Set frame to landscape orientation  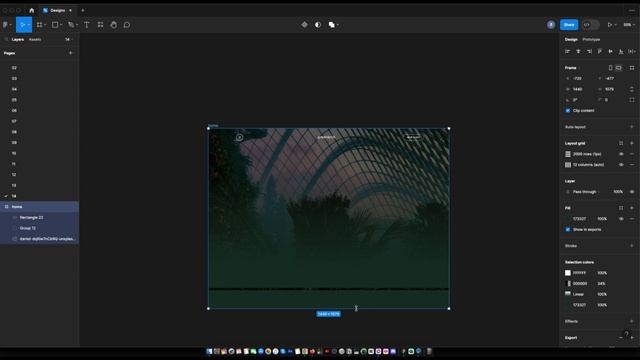[619, 68]
